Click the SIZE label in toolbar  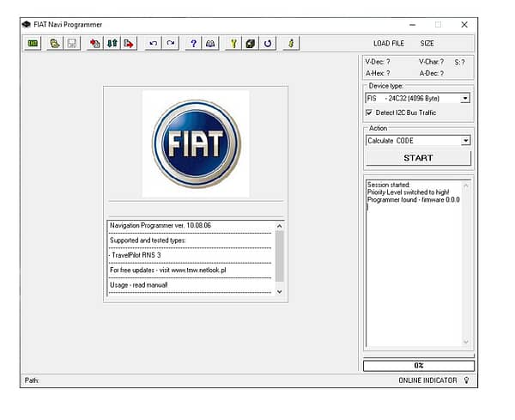click(427, 44)
